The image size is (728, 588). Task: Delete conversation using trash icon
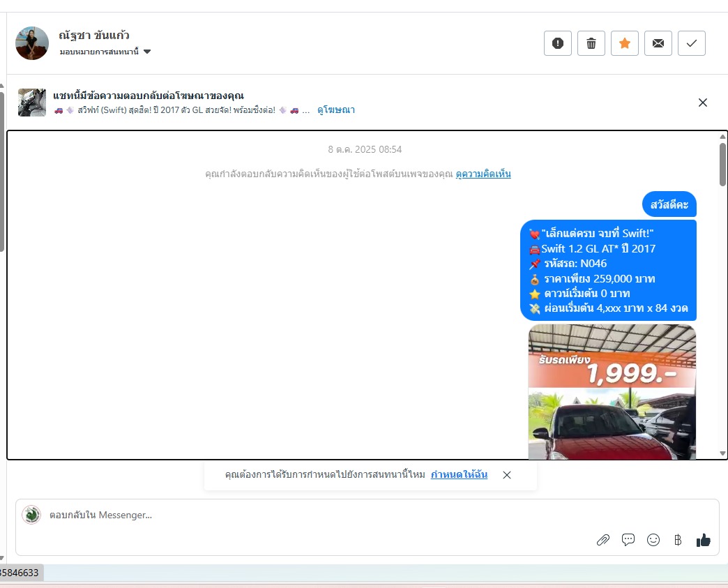(x=591, y=43)
